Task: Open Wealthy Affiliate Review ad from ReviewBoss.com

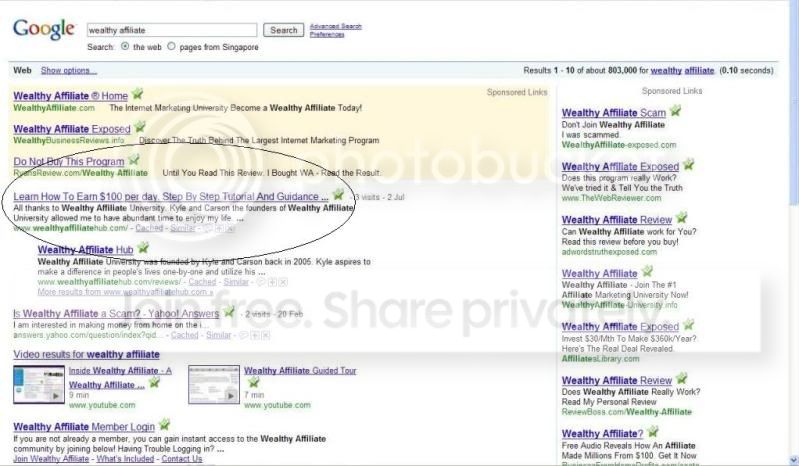Action: click(x=617, y=380)
